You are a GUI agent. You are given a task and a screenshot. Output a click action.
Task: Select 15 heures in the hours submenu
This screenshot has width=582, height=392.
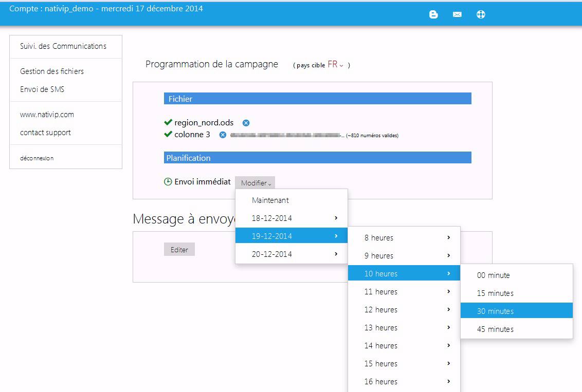(404, 363)
